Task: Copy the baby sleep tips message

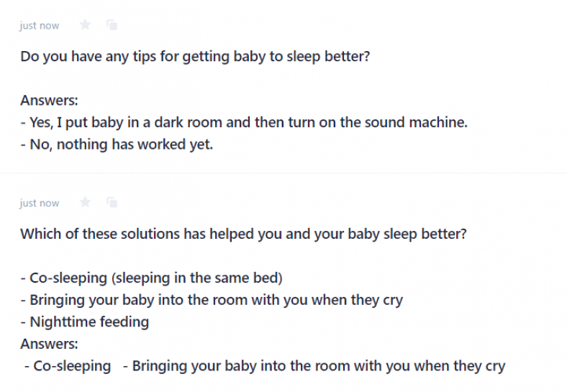Action: [x=112, y=25]
